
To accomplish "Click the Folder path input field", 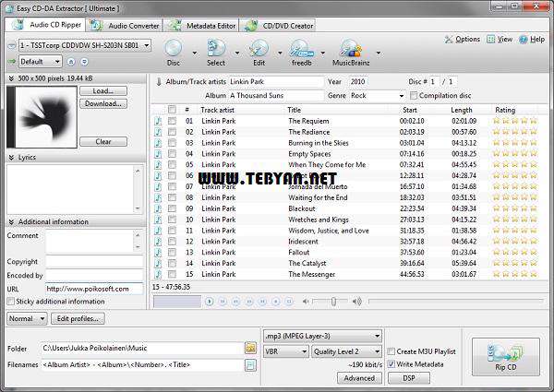I will pyautogui.click(x=142, y=349).
